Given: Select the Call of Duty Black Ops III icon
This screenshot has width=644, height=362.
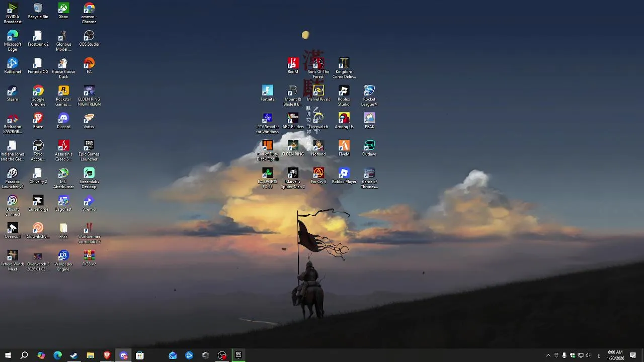Looking at the screenshot, I should [268, 151].
